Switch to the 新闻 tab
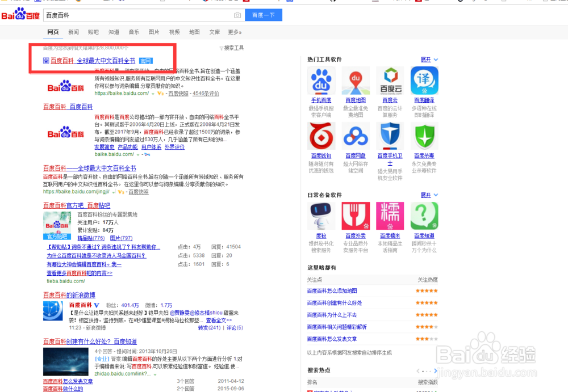Screen dimensions: 568x392 point(73,32)
